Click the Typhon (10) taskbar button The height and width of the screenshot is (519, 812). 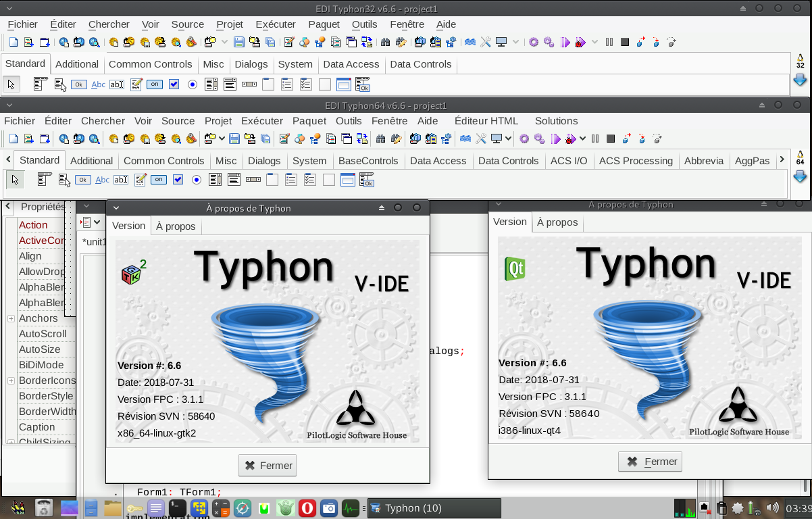click(x=434, y=508)
